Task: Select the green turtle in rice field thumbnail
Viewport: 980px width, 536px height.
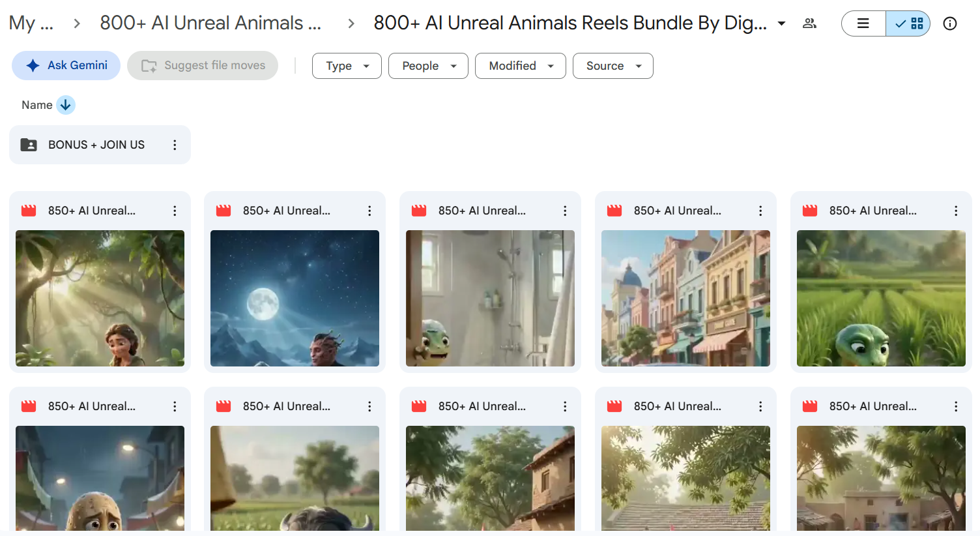Action: tap(881, 298)
